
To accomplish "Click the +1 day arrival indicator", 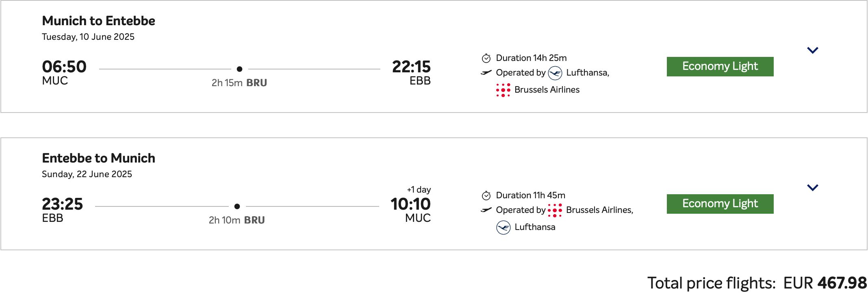I will (419, 190).
